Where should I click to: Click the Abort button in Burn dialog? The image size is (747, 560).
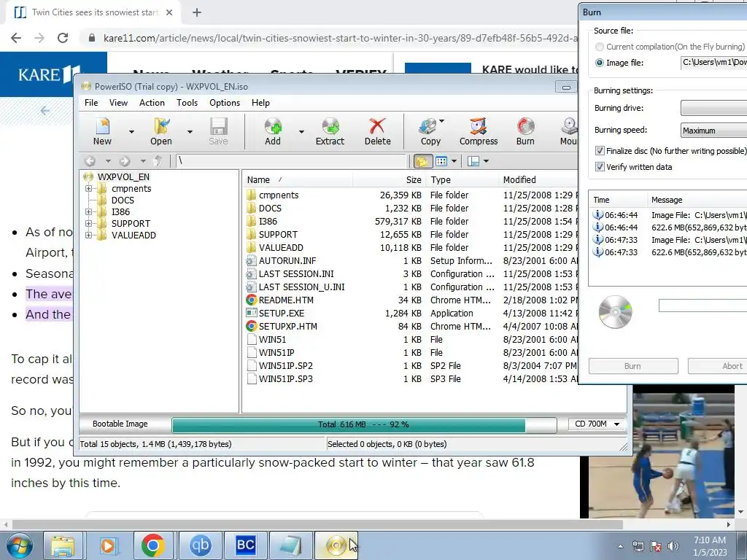coord(718,366)
